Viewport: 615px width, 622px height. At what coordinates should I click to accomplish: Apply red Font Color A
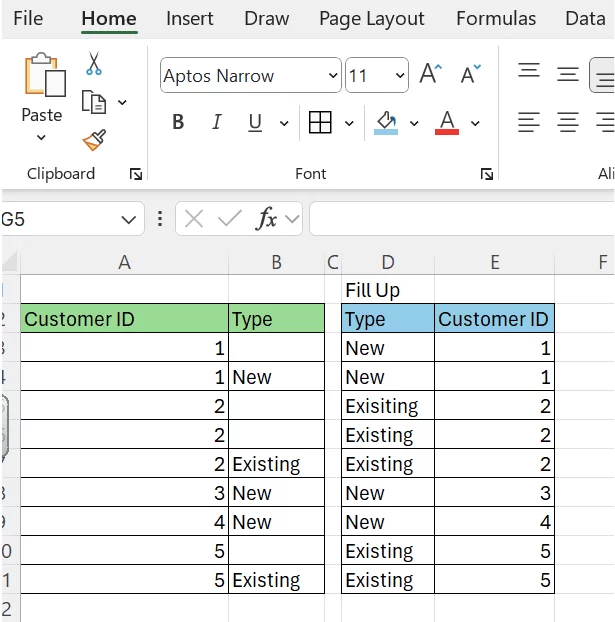(447, 123)
